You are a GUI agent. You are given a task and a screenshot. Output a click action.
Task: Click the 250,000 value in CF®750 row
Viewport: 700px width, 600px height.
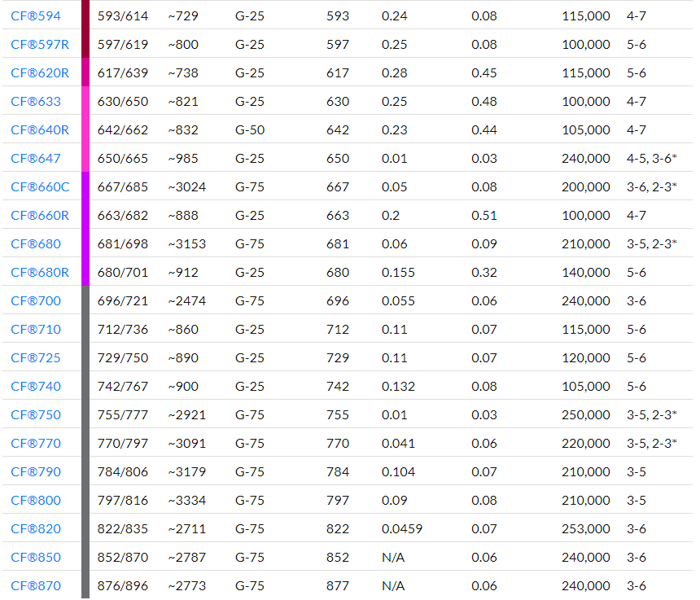(585, 415)
